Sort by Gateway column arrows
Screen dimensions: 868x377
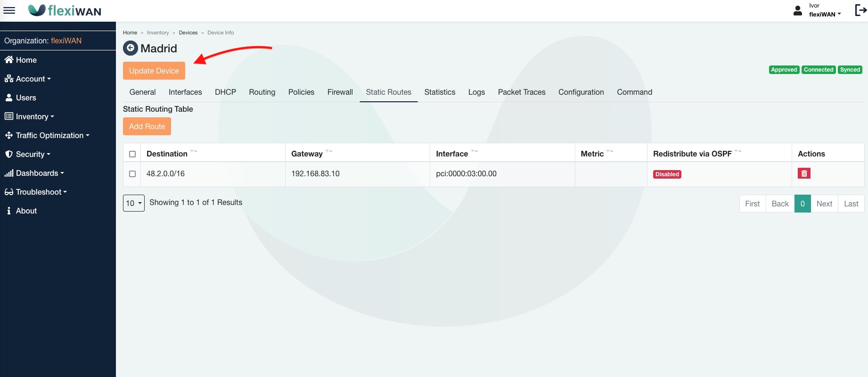tap(329, 151)
